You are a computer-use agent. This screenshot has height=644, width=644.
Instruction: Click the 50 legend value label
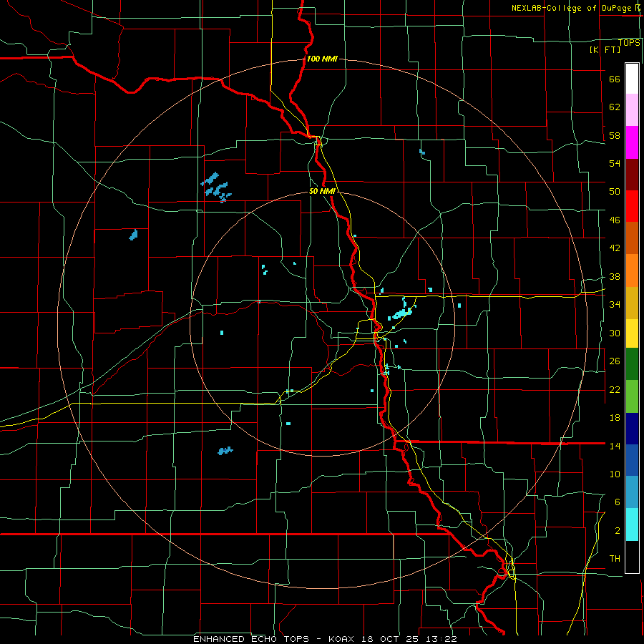pyautogui.click(x=615, y=191)
